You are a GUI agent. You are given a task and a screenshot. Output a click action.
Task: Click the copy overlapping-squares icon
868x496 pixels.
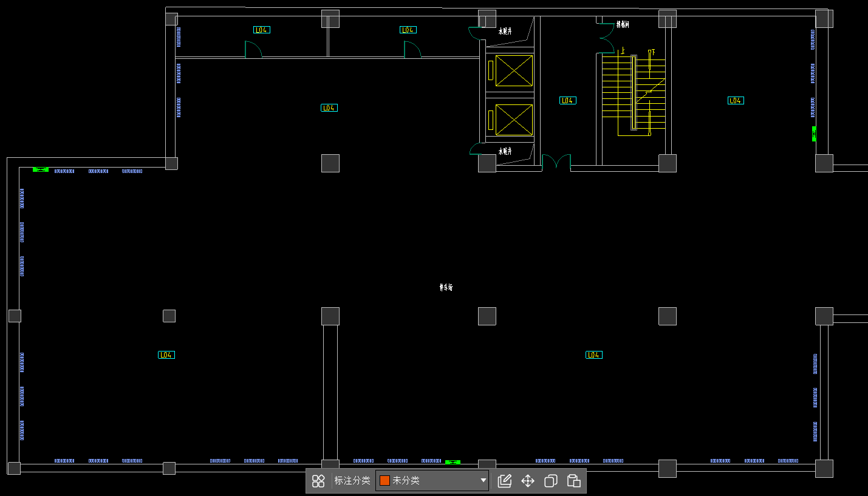click(551, 481)
